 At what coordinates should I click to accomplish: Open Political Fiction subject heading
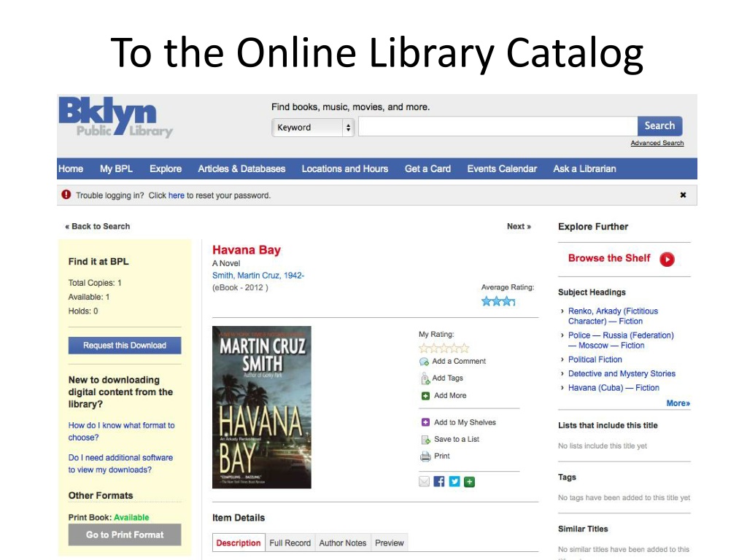[595, 359]
